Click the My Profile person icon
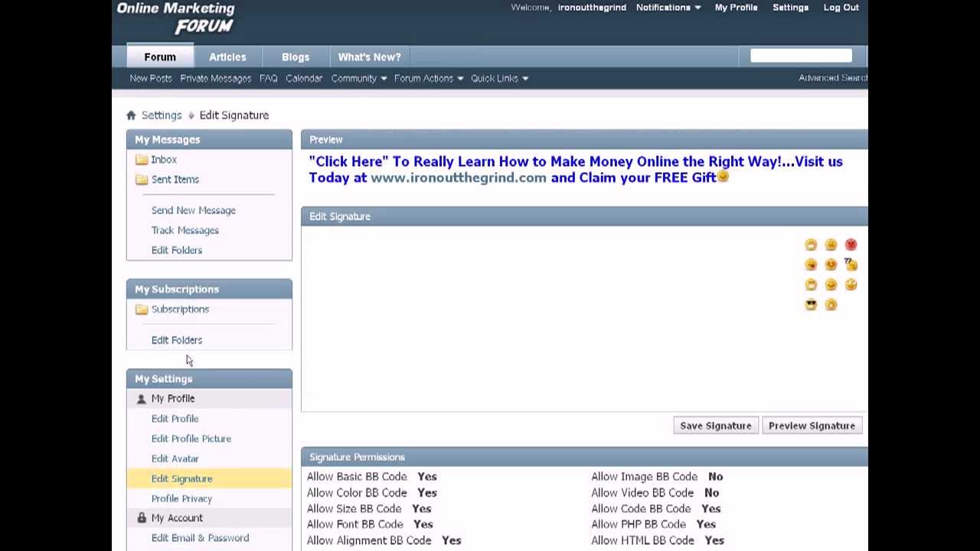The image size is (980, 551). coord(141,399)
